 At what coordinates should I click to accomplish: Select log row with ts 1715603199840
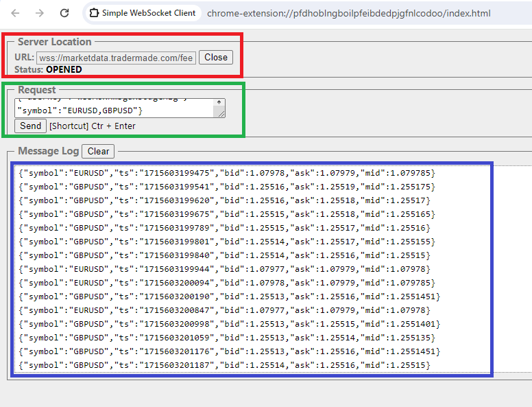[225, 255]
